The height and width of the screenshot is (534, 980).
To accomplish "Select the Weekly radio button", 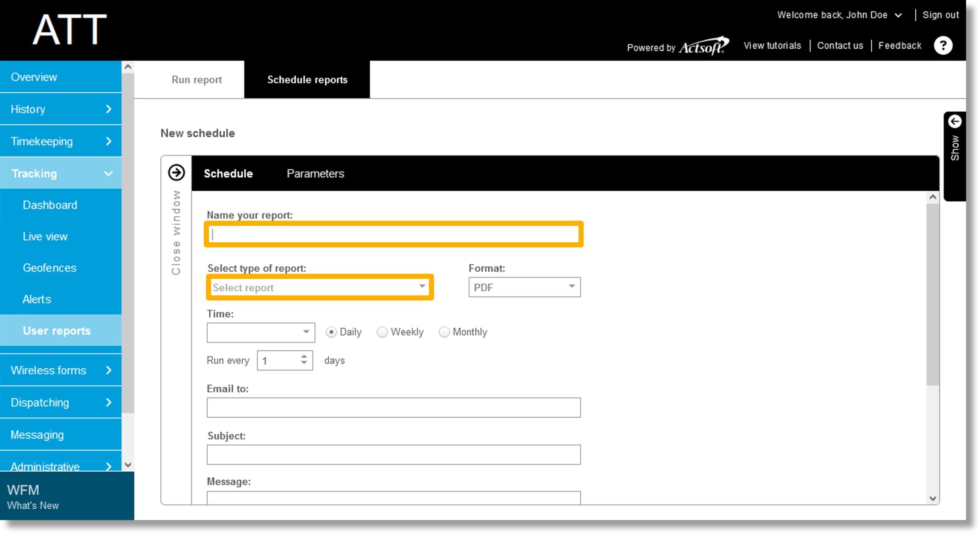I will (x=382, y=332).
